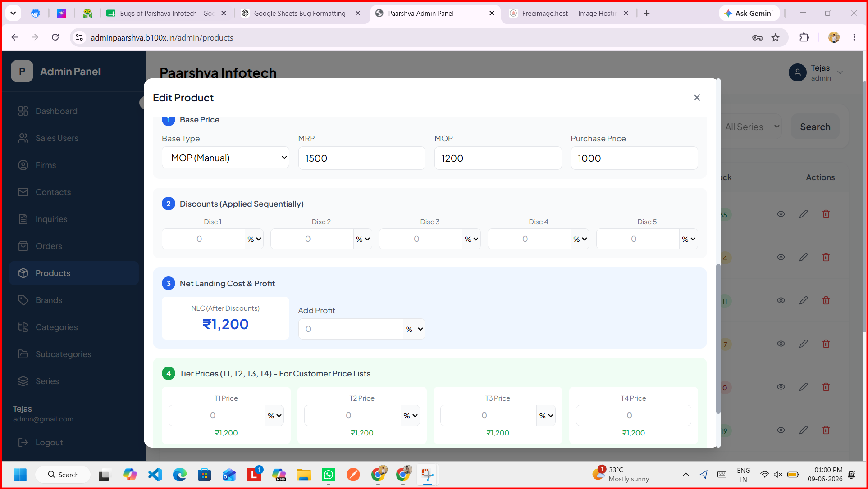The image size is (868, 489).
Task: Open Sales Users in the sidebar
Action: click(73, 138)
